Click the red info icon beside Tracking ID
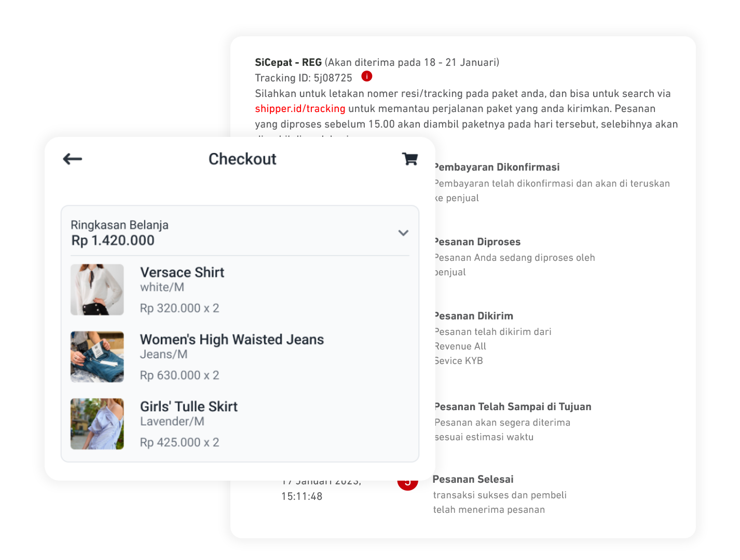The width and height of the screenshot is (740, 560). tap(367, 76)
